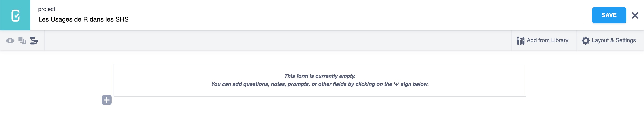Click the 'project' label above the title
Viewport: 644px width, 118px height.
coord(47,9)
